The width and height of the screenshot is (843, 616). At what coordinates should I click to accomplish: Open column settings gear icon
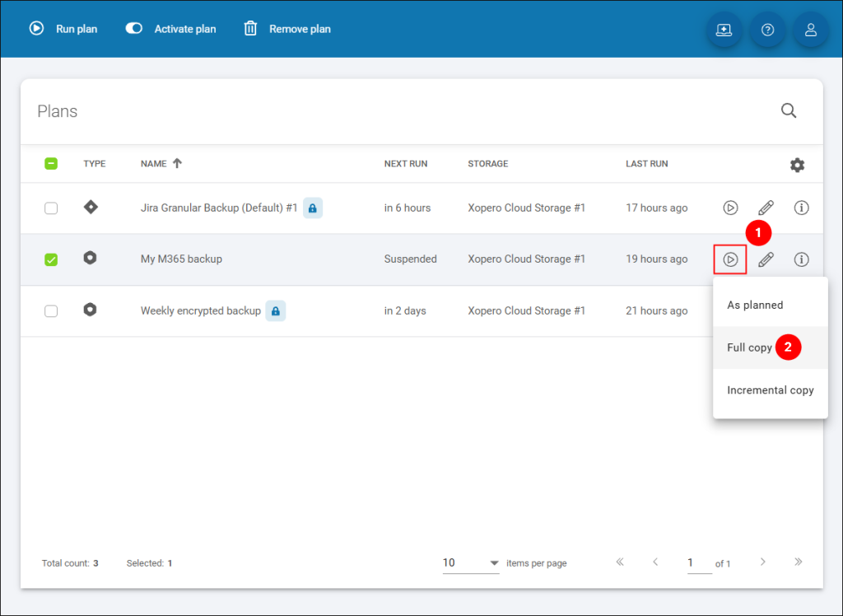(x=797, y=165)
